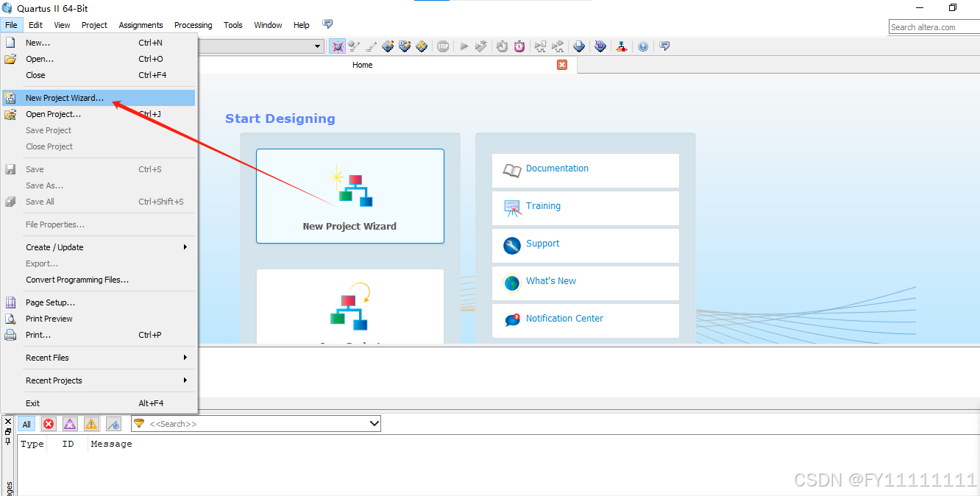This screenshot has height=496, width=980.
Task: Choose Print... from the File menu
Action: tap(99, 335)
